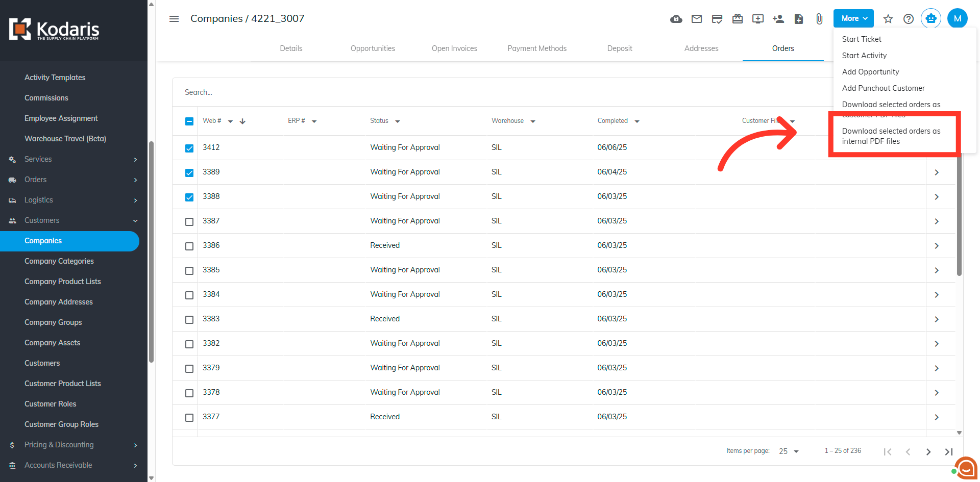Open Employee Assignment in sidebar

[61, 118]
